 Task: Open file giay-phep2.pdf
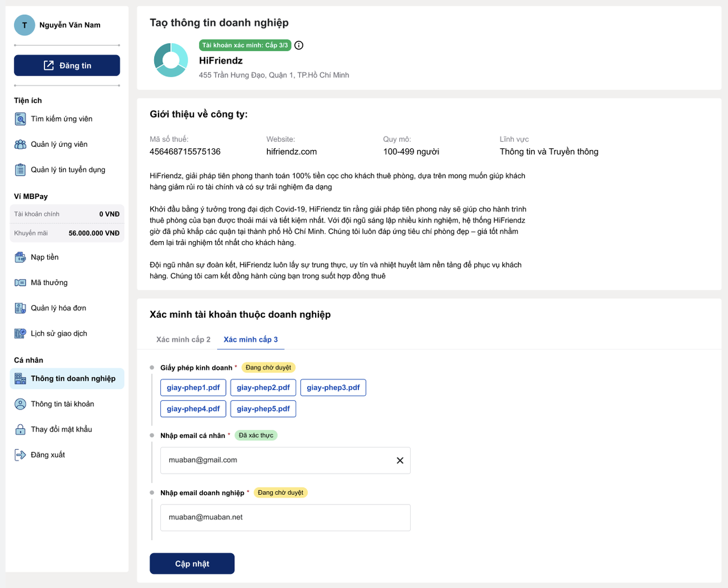[263, 388]
